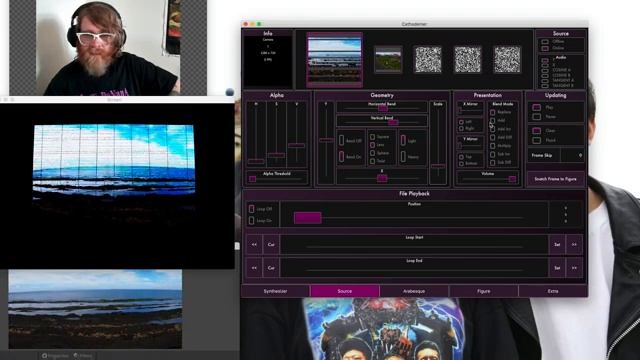Click the Alpha V vertical slider handle
This screenshot has width=640, height=360.
tap(297, 145)
